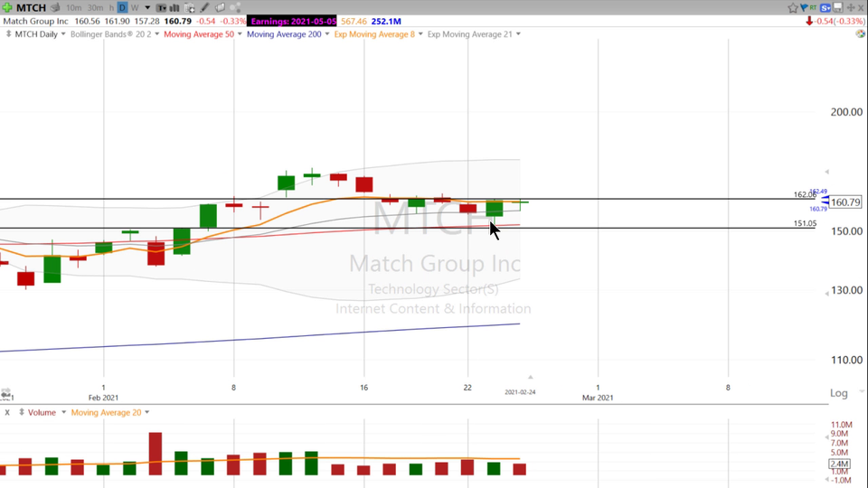This screenshot has height=488, width=868.
Task: Select the Daily 'D' timeframe
Action: tap(122, 8)
